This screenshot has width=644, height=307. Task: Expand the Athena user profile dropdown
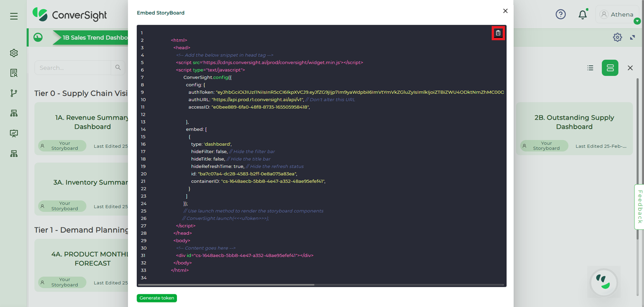[x=617, y=14]
